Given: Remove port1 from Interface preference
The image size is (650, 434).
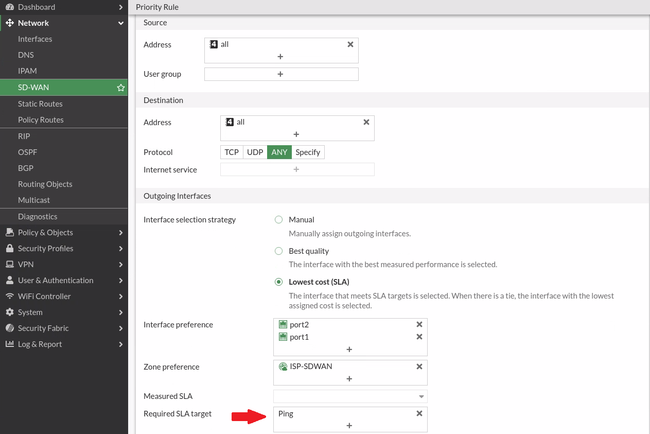Looking at the screenshot, I should 419,337.
